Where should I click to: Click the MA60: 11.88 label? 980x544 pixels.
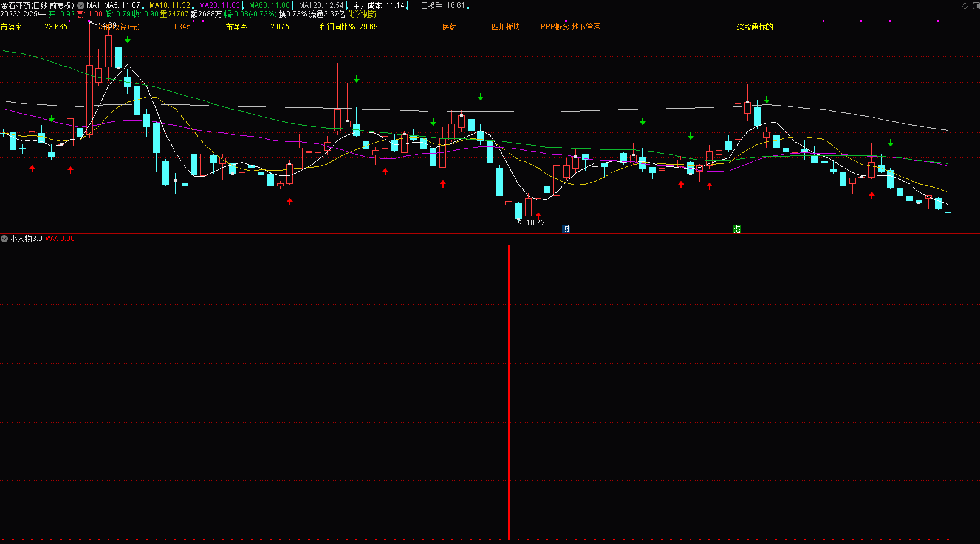point(270,5)
